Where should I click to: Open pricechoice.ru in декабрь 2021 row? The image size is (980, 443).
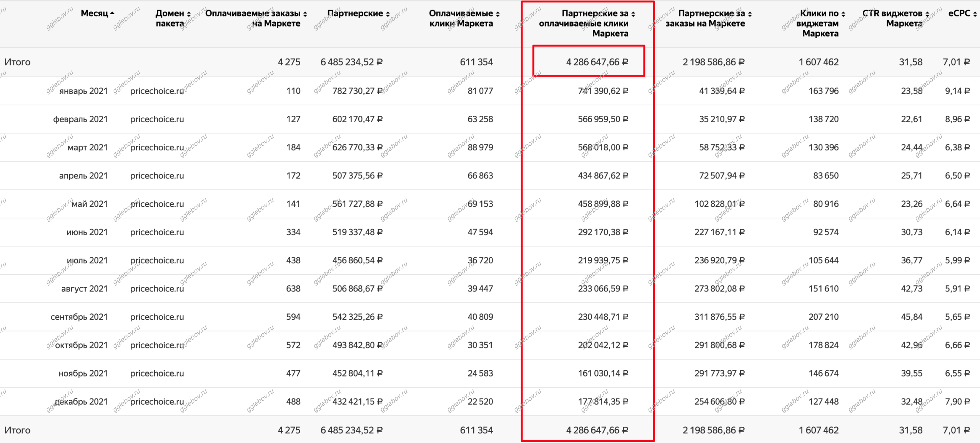[157, 401]
